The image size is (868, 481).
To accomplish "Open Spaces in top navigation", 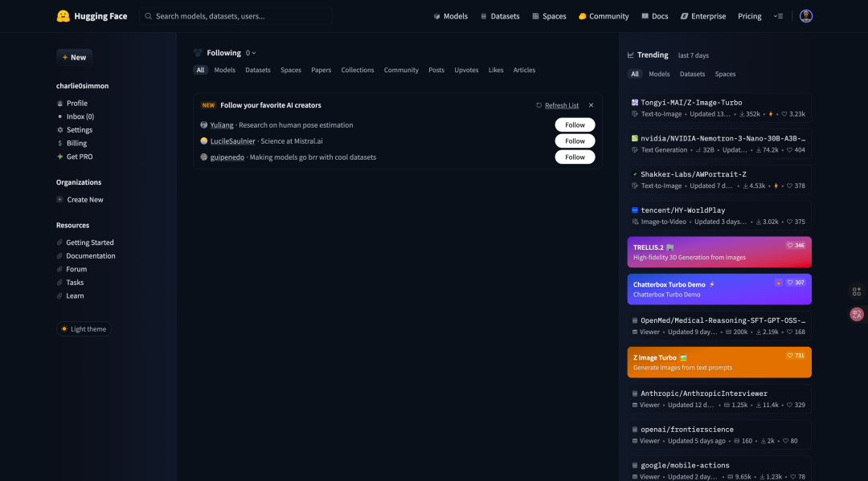I will pyautogui.click(x=549, y=16).
